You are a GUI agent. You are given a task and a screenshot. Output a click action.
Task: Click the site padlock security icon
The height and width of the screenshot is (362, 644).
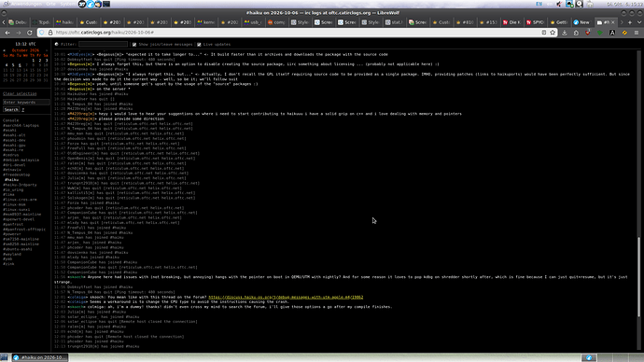[50, 33]
